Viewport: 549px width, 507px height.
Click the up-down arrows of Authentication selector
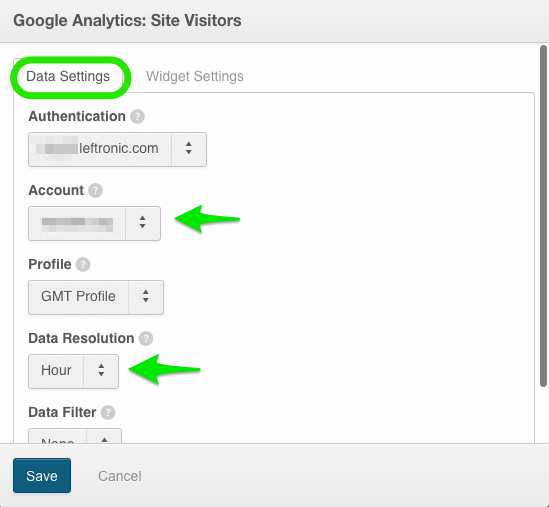pos(189,148)
